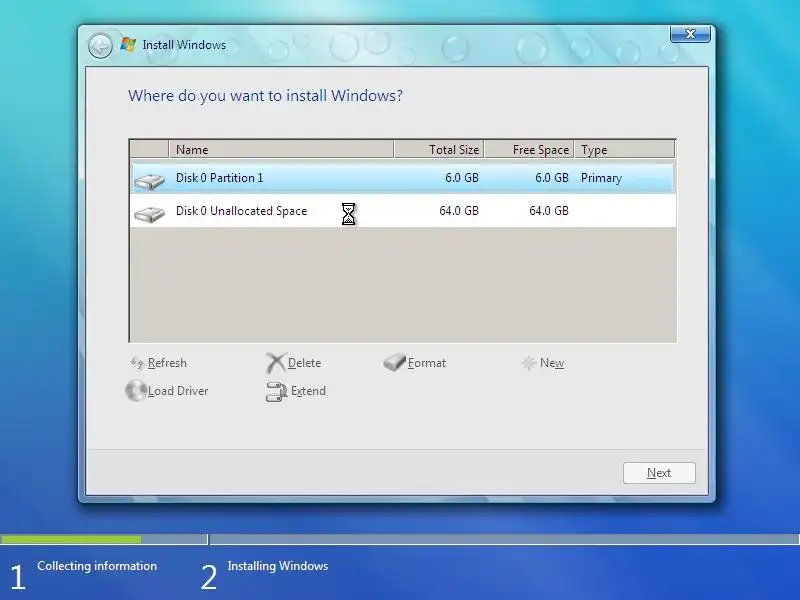This screenshot has width=800, height=600.
Task: Click the Refresh arrows icon
Action: [x=137, y=363]
